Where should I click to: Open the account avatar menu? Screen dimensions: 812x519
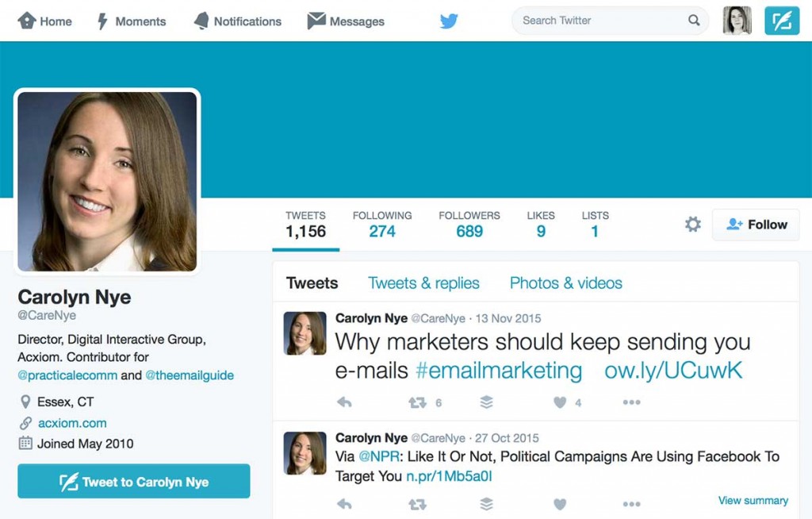tap(737, 21)
